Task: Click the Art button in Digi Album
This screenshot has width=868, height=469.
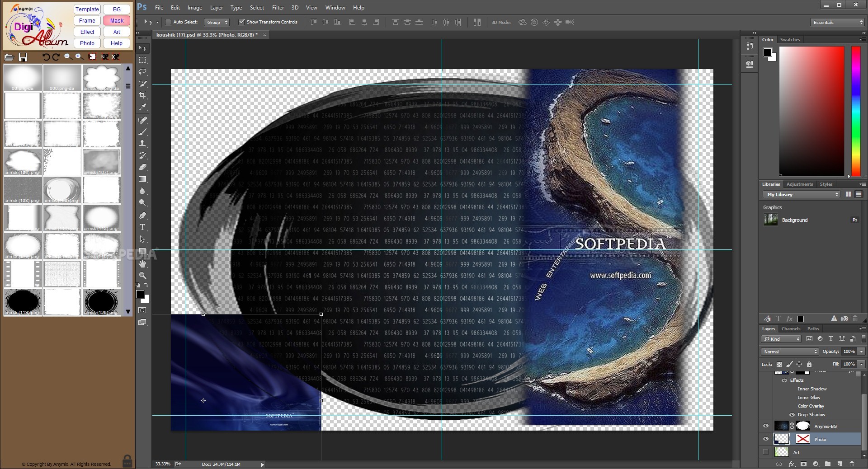Action: point(117,32)
